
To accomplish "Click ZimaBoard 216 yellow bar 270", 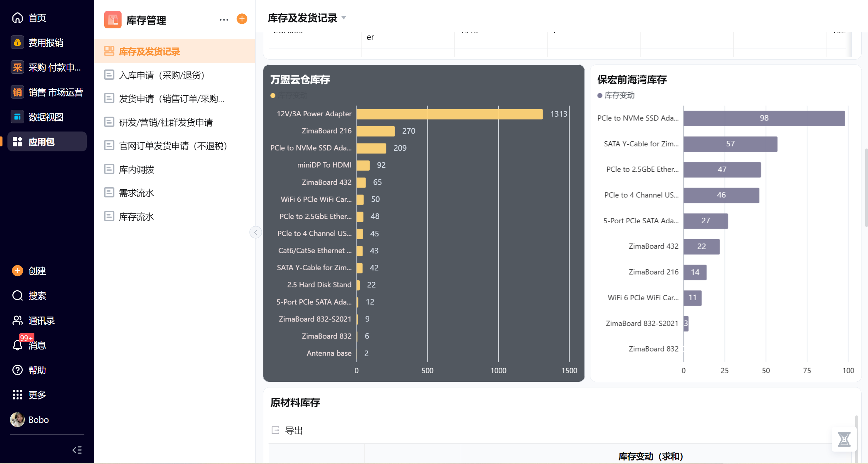I will pyautogui.click(x=376, y=131).
